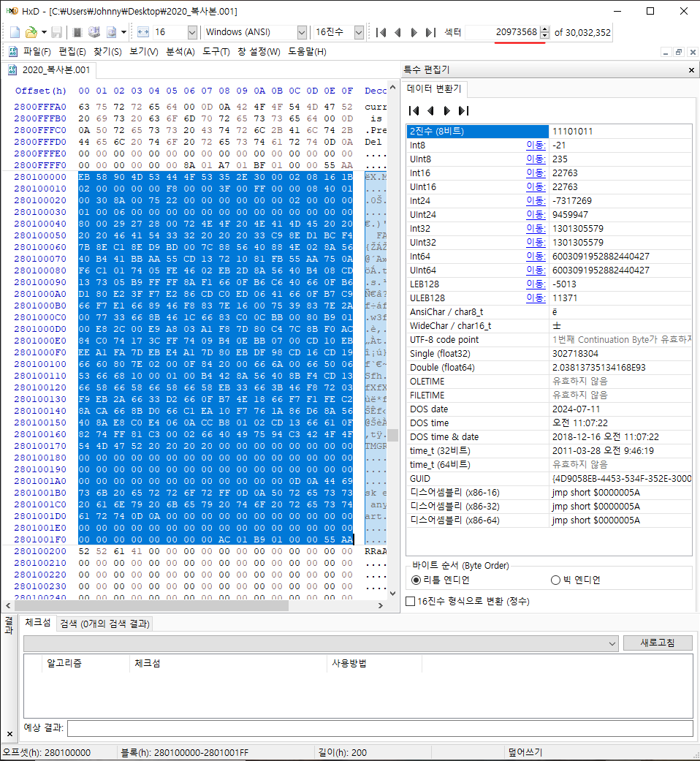Image resolution: width=700 pixels, height=761 pixels.
Task: Click the 알고리즘 column header
Action: coord(86,663)
